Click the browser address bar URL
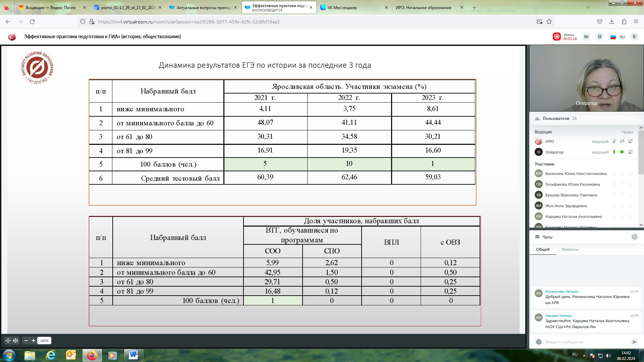Image resolution: width=644 pixels, height=362 pixels. tap(189, 22)
